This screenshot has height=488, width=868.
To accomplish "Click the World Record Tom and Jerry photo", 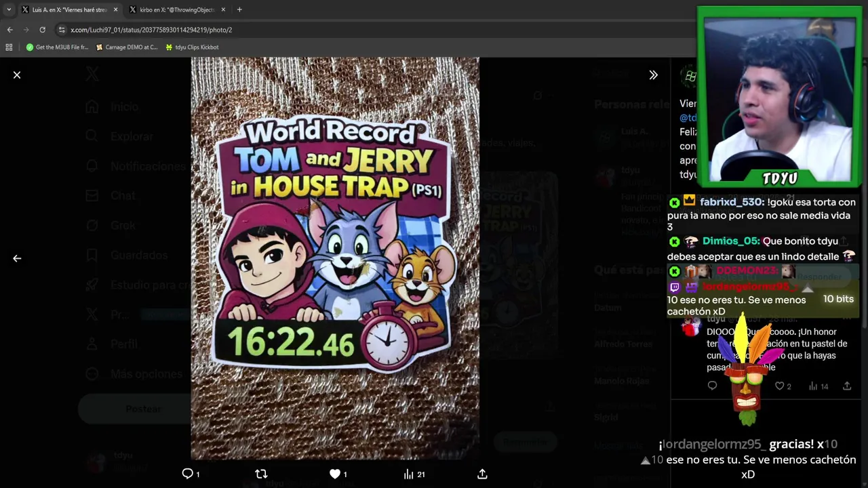I will pos(335,258).
